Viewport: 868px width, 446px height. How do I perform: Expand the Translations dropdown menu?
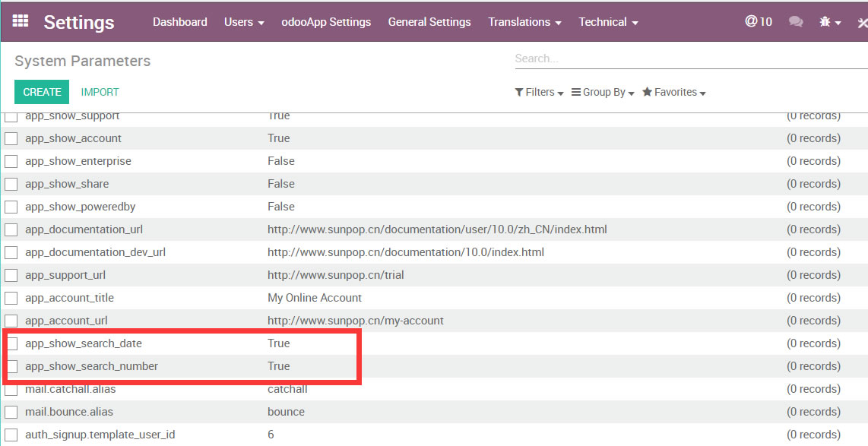524,22
